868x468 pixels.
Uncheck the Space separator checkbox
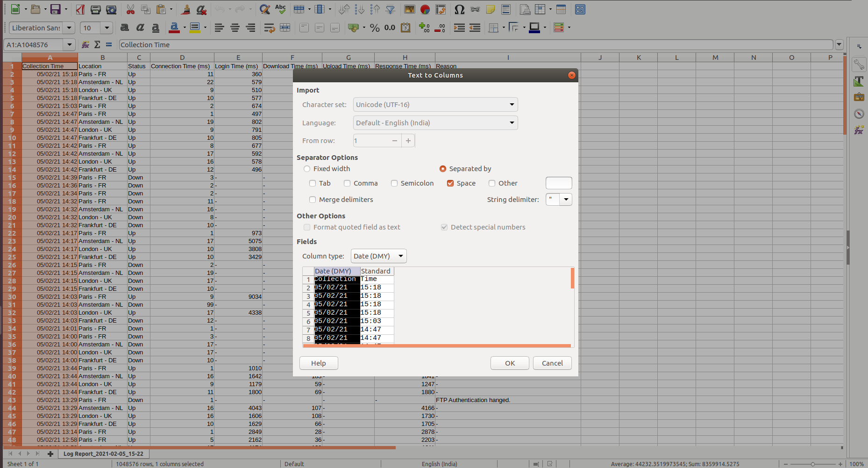(x=450, y=183)
